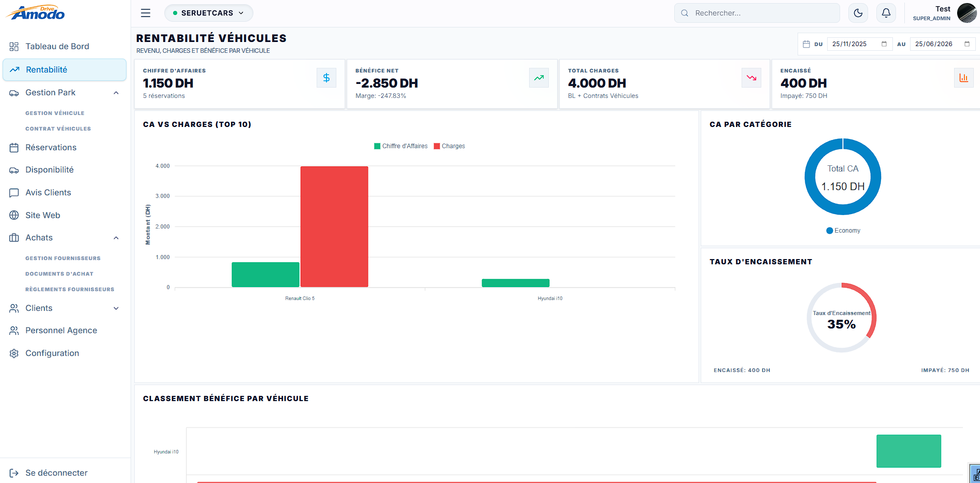Screen dimensions: 980x483
Task: Click the bar chart icon on Encaissé card
Action: pos(964,78)
